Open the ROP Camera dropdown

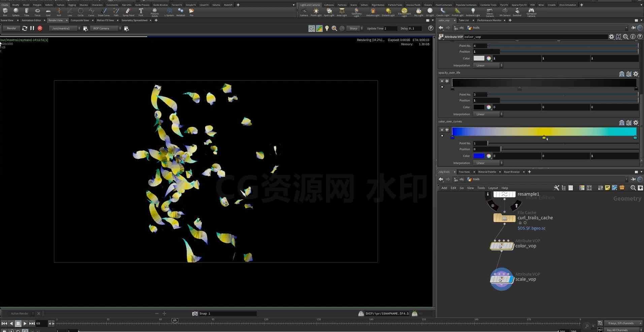(106, 28)
